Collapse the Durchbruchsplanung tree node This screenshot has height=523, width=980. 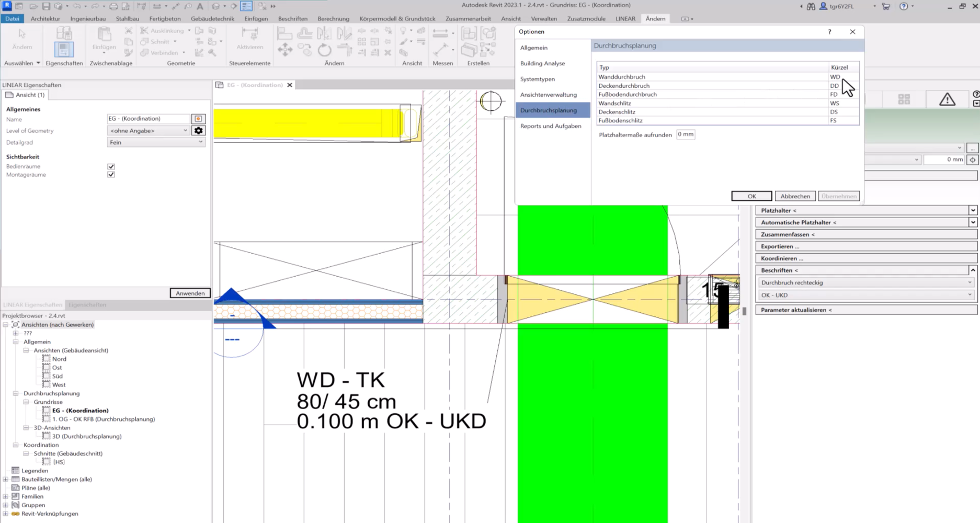[x=16, y=393]
